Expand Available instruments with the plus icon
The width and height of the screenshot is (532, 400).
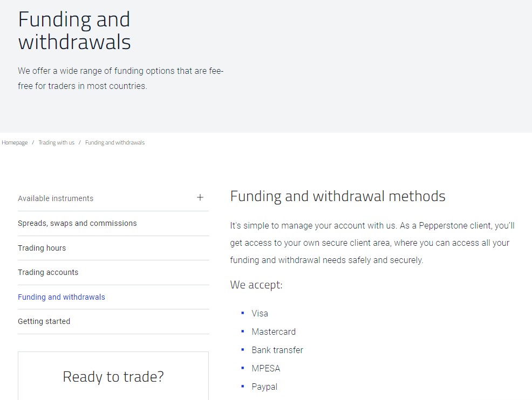(x=200, y=198)
